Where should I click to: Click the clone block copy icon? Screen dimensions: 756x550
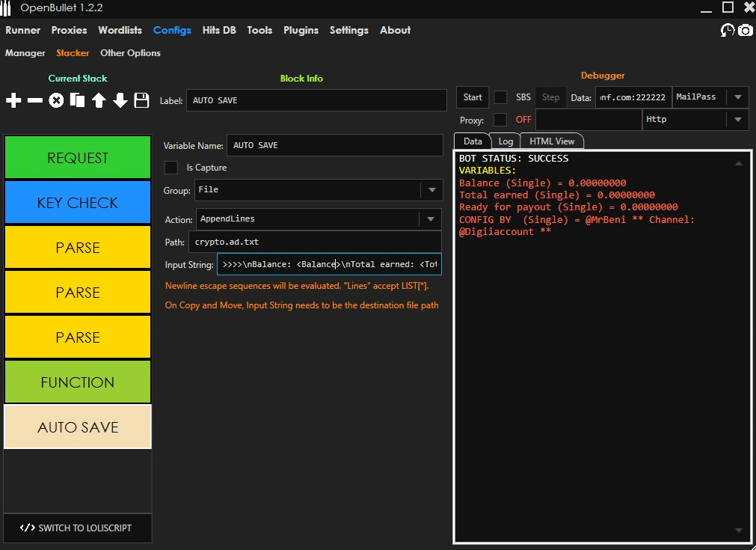(77, 100)
